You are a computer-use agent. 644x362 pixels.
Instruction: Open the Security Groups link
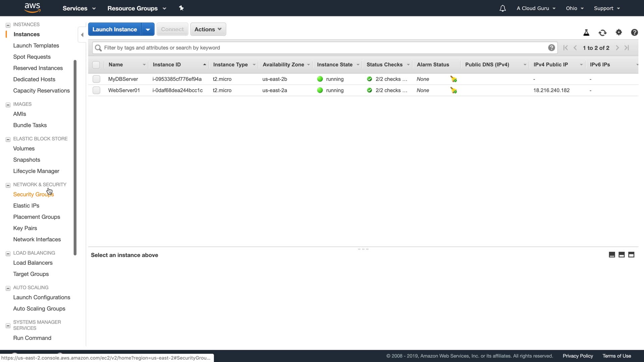(x=33, y=194)
